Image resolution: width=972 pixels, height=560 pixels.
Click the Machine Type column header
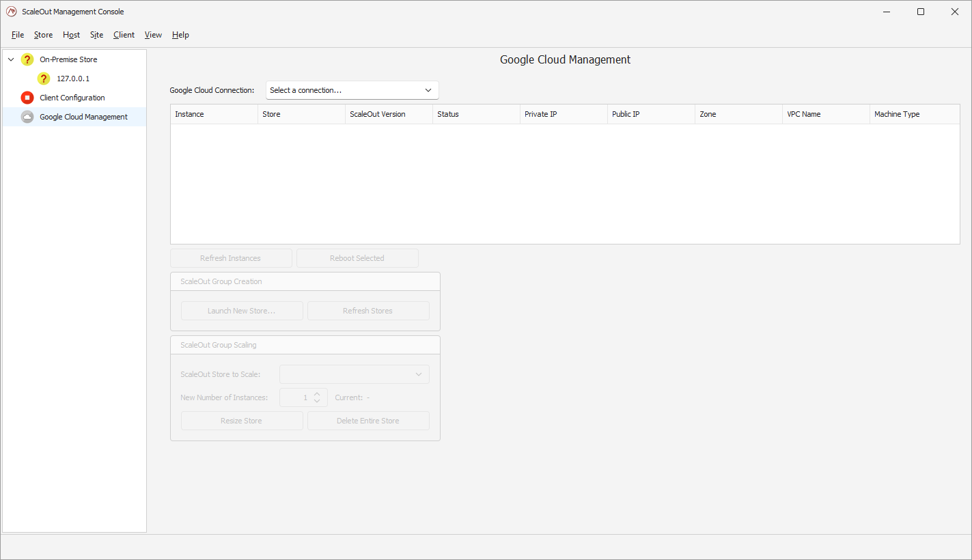click(915, 114)
